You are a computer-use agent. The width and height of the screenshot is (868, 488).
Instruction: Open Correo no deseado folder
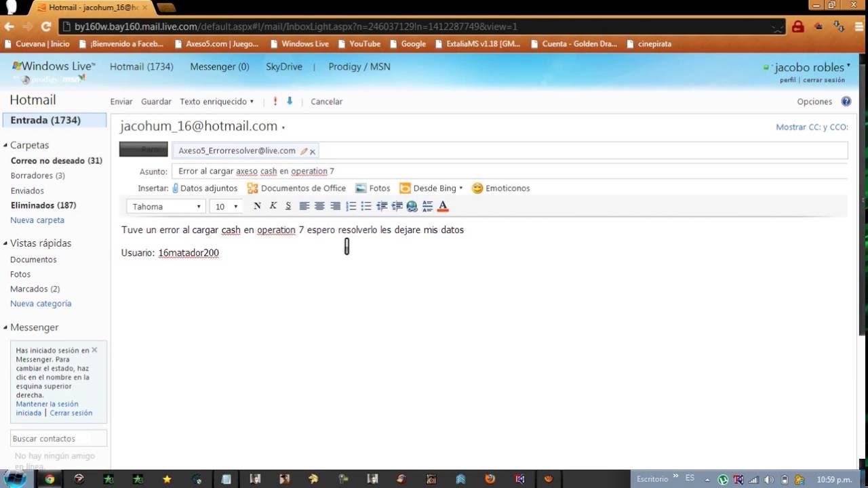tap(56, 161)
